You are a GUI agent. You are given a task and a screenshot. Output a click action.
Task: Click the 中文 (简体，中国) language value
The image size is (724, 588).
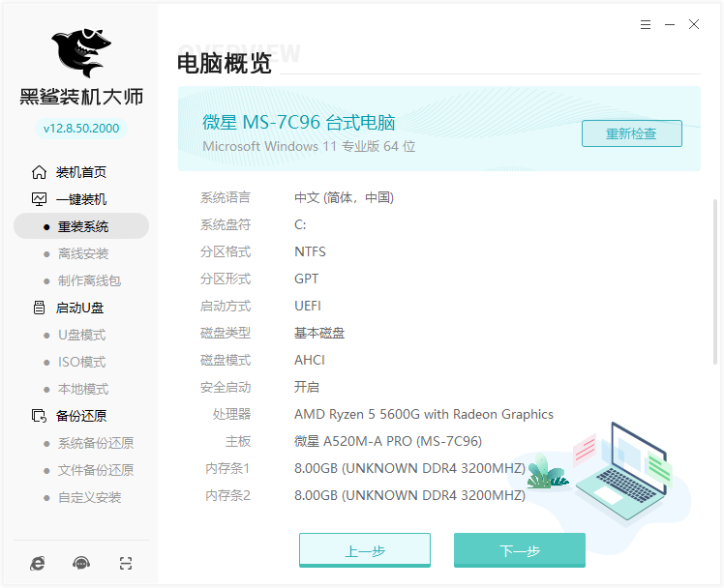tap(344, 198)
